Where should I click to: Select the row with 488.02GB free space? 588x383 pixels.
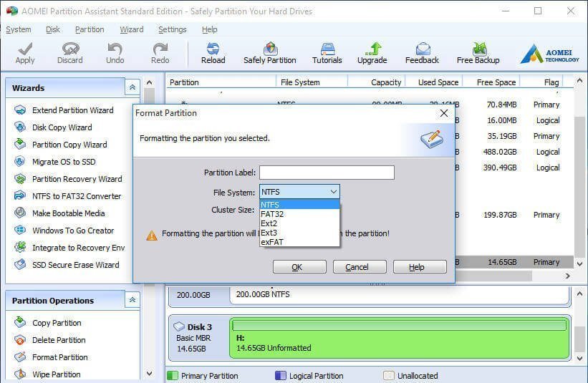[514, 152]
